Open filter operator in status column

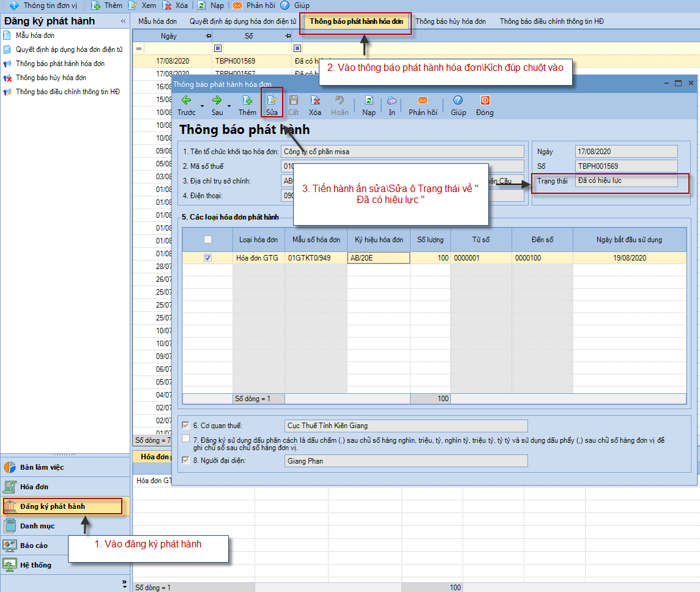297,48
